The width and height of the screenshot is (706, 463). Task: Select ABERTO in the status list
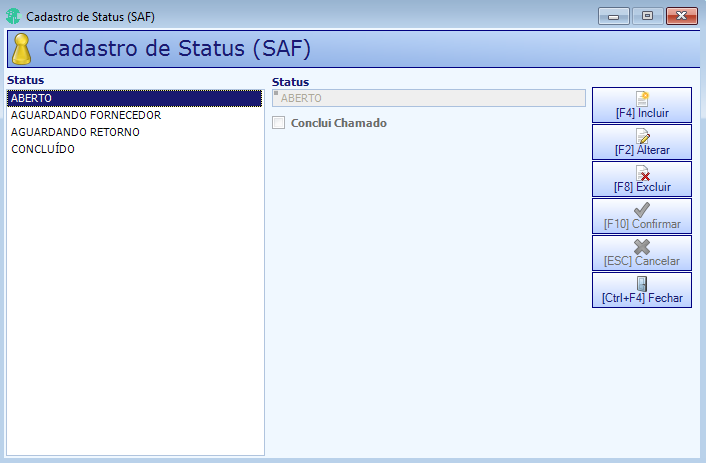134,98
